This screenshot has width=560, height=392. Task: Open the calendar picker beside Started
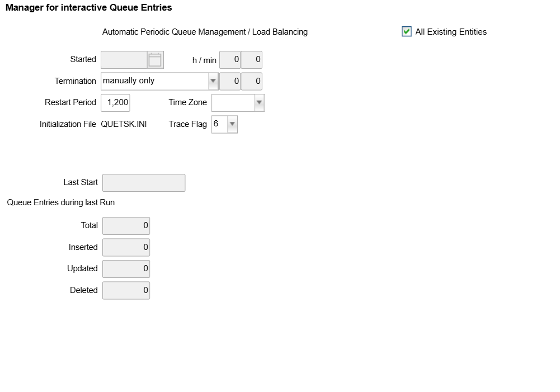point(155,60)
